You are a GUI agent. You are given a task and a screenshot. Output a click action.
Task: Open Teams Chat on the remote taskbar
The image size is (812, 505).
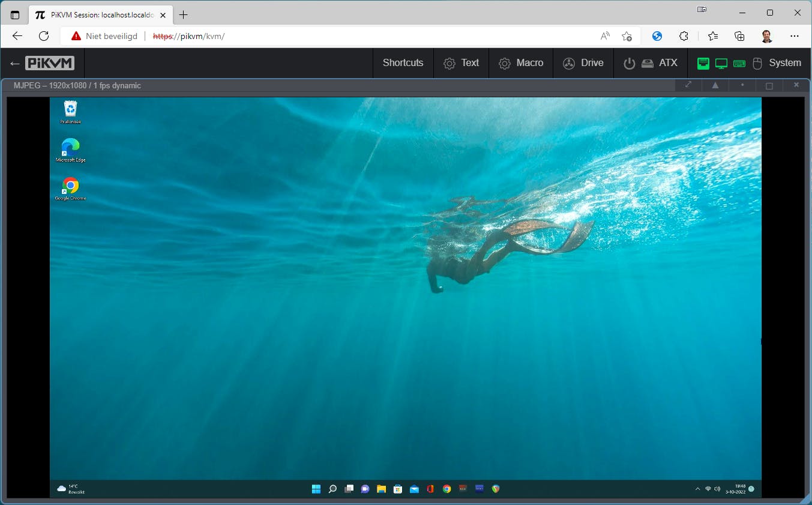click(365, 489)
